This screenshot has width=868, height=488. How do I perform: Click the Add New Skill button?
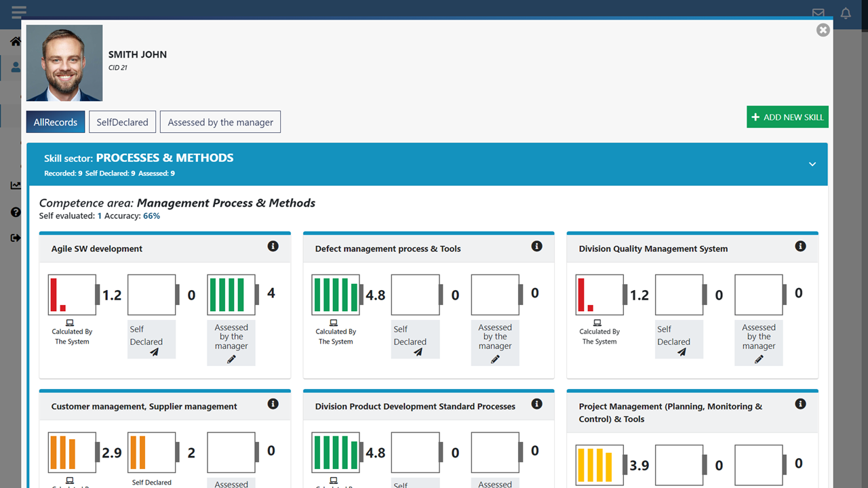[787, 117]
